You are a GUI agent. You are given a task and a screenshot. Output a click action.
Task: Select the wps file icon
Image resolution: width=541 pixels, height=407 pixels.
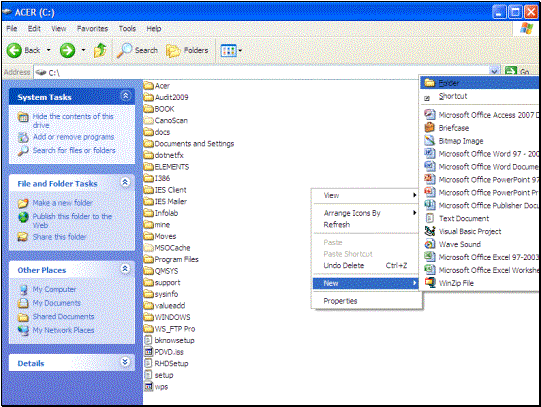(x=148, y=387)
